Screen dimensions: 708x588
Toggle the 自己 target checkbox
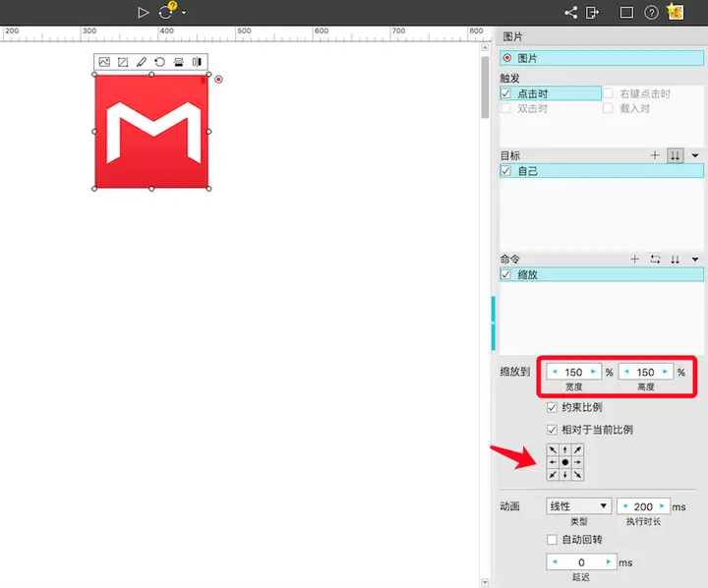coord(505,171)
